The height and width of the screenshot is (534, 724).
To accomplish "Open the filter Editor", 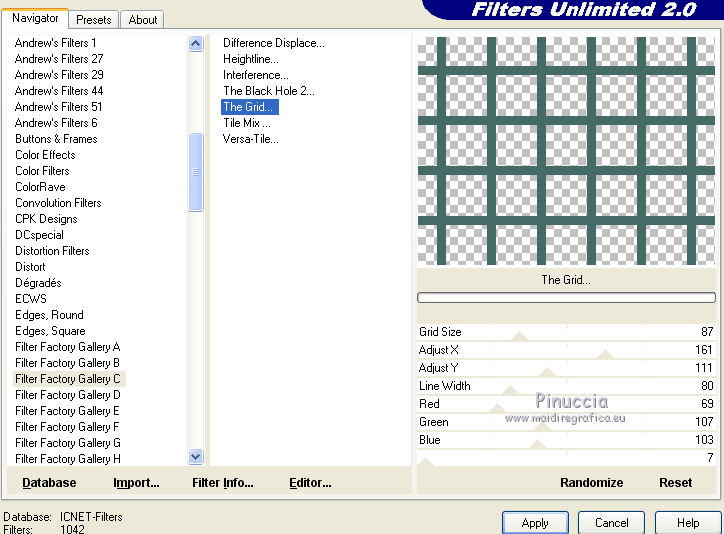I will (x=310, y=483).
